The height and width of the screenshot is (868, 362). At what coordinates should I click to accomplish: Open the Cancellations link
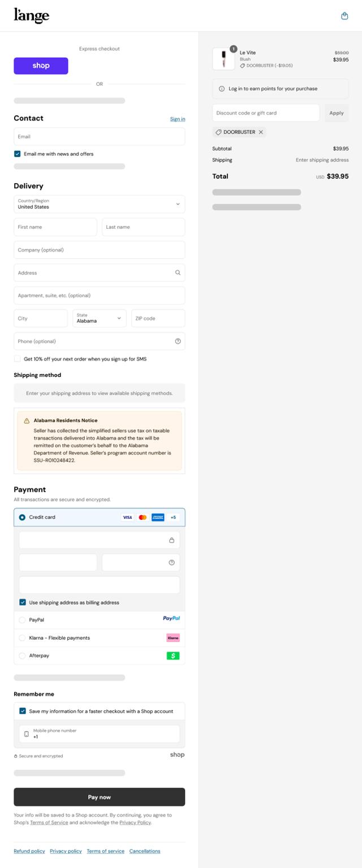point(145,851)
